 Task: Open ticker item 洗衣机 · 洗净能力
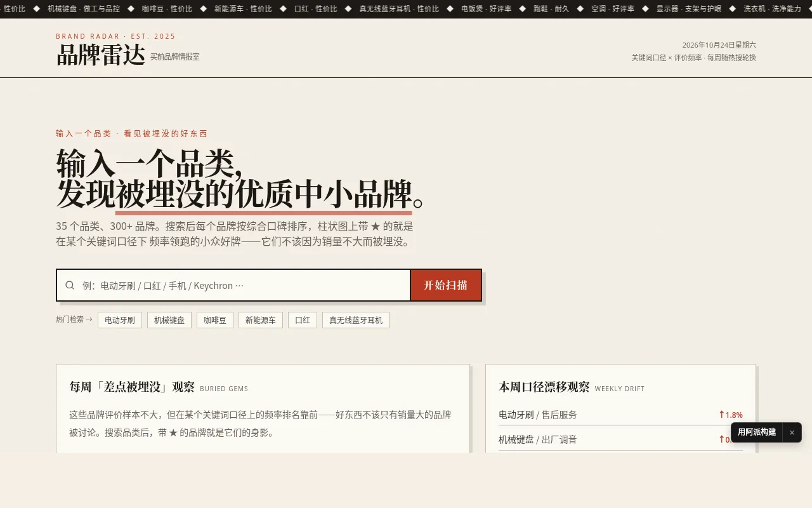[x=773, y=9]
